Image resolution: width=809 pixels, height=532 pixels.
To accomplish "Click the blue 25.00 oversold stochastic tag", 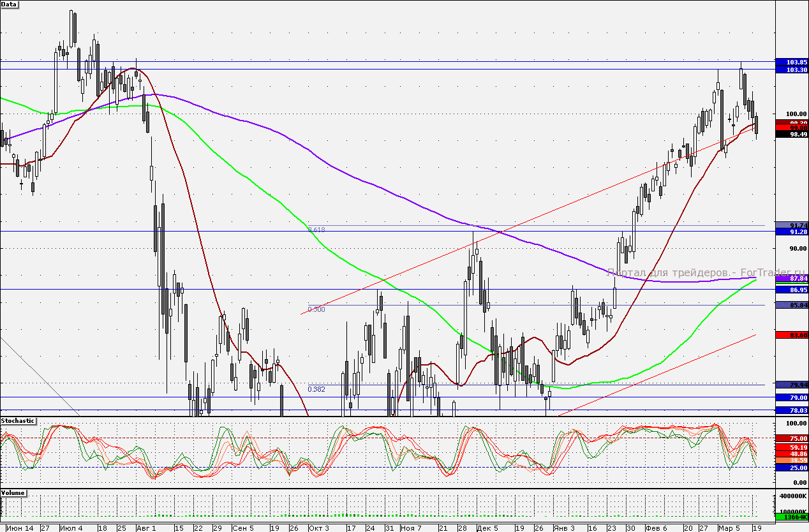I will point(791,468).
